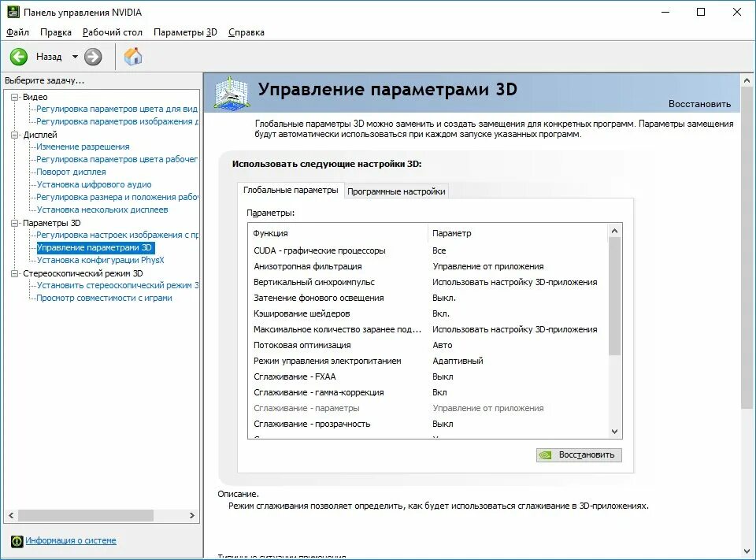Image resolution: width=756 pixels, height=560 pixels.
Task: Select Сглаживание - гамма-коррекция row
Action: tap(428, 392)
